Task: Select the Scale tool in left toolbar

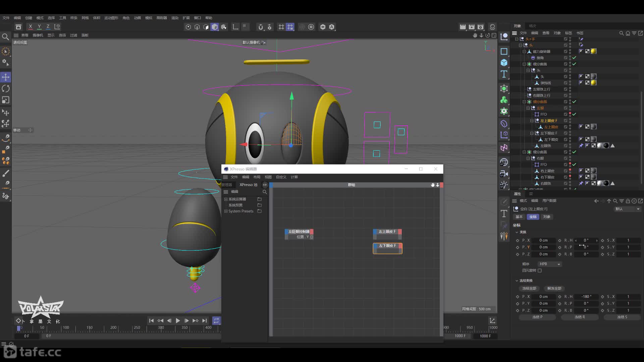Action: point(6,100)
